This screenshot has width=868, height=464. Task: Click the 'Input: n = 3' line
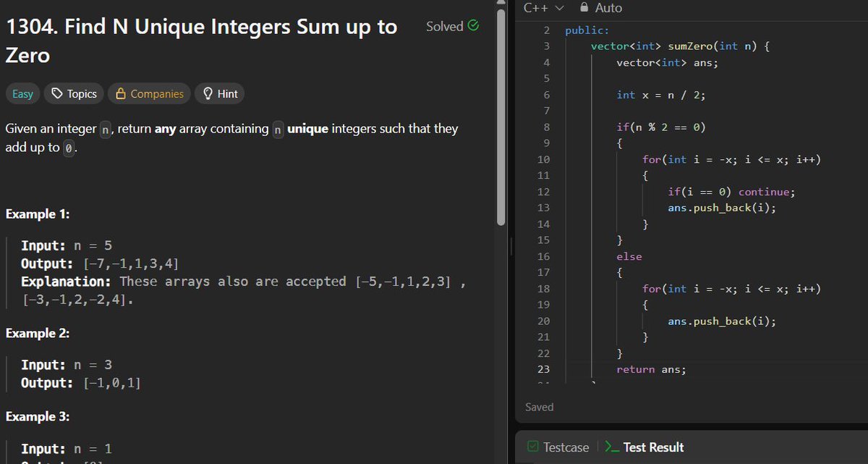click(x=67, y=365)
